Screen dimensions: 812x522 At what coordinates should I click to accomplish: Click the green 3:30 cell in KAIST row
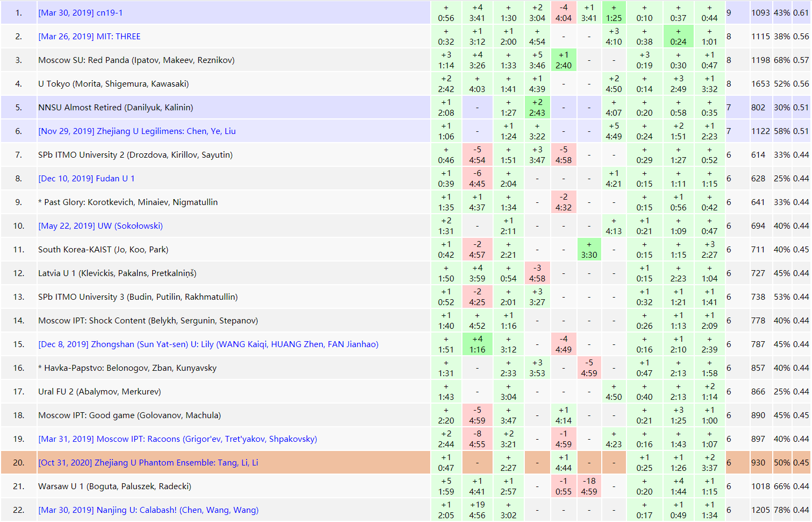pos(589,250)
